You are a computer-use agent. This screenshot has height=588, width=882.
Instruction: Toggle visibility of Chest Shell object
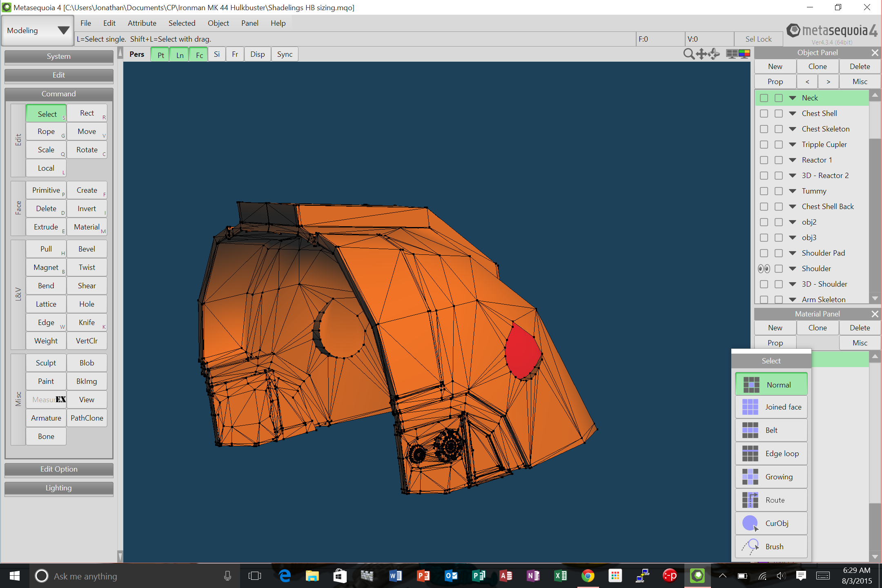click(764, 114)
